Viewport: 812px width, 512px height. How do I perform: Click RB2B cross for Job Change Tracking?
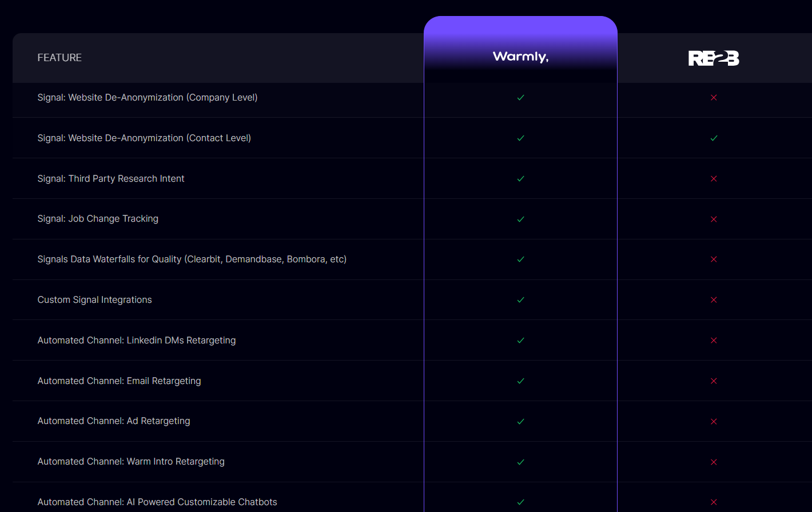tap(714, 219)
